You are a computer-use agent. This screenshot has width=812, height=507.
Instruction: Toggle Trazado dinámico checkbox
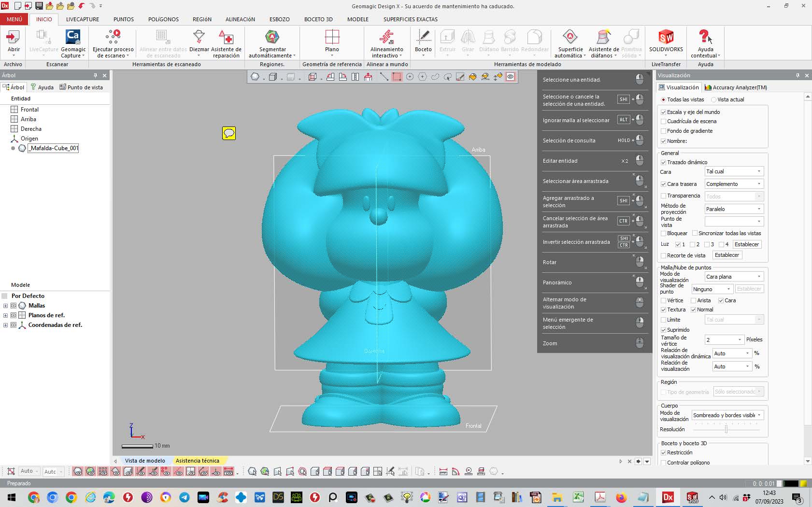point(664,163)
